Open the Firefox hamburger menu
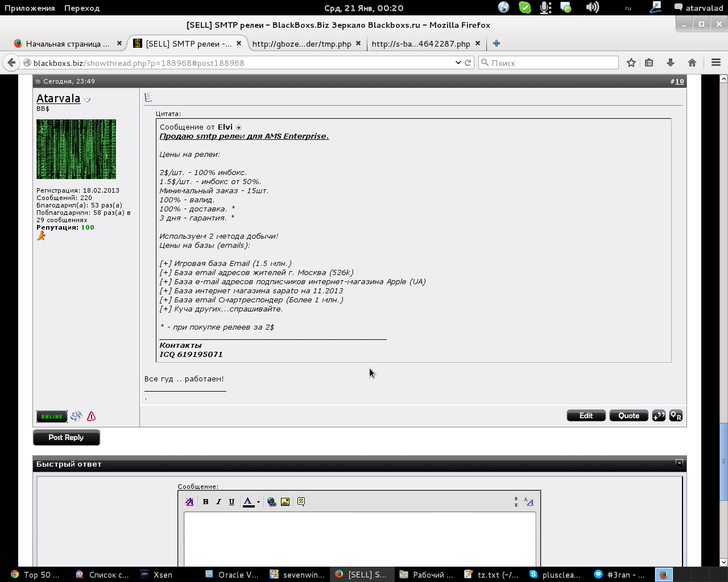 (716, 63)
